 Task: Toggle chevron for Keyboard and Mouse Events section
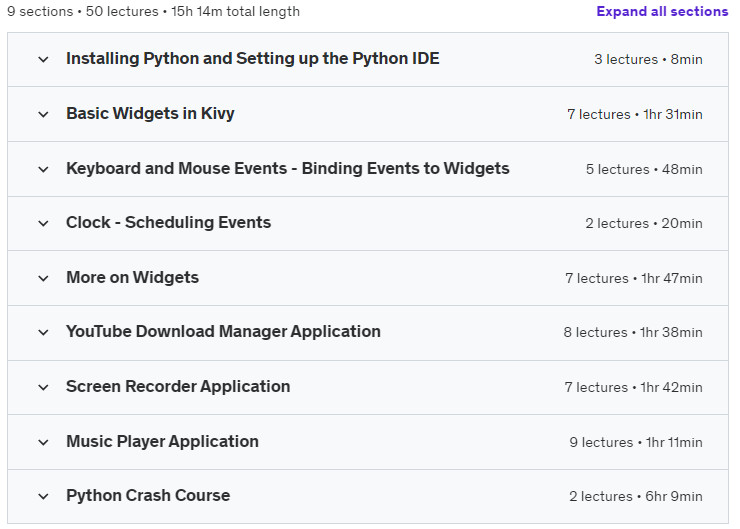click(x=43, y=169)
